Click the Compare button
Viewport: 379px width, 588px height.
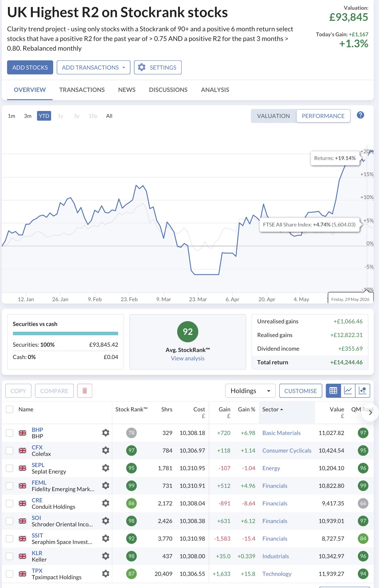pyautogui.click(x=54, y=391)
